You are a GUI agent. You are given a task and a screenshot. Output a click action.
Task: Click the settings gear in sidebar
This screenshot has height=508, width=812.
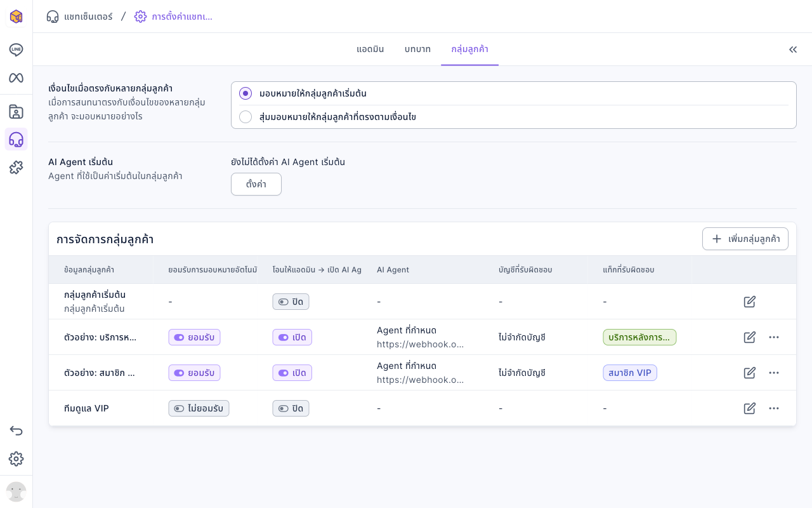(16, 458)
